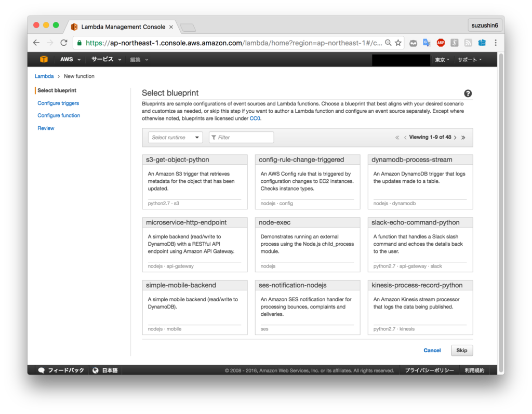Select the Select blueprint step

click(57, 90)
